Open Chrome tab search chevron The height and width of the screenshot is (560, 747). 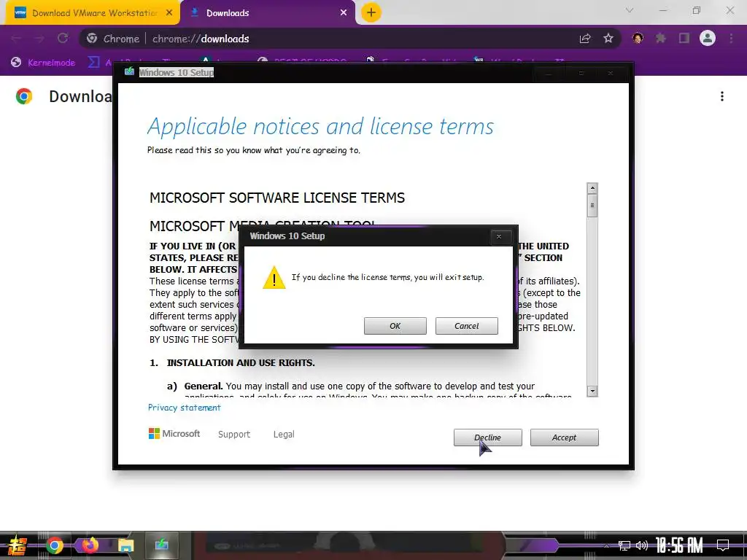click(630, 10)
